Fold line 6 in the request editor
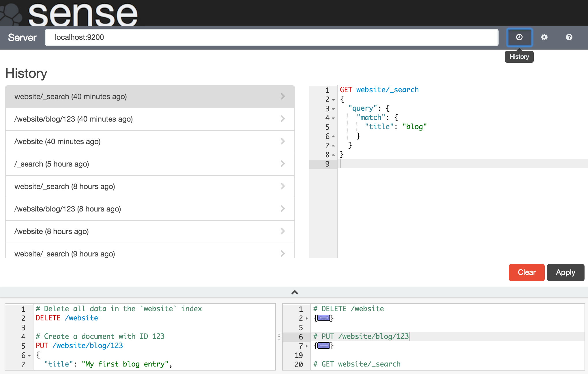The width and height of the screenshot is (588, 374). 29,356
